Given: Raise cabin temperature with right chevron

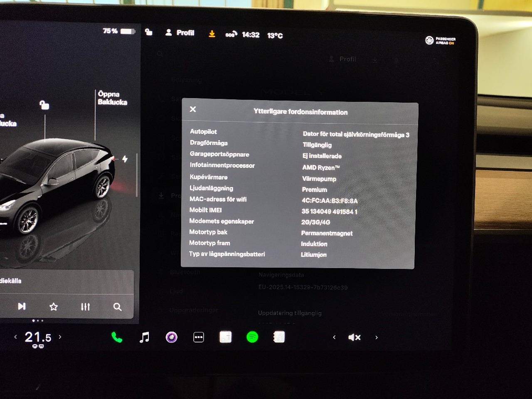Looking at the screenshot, I should coord(60,337).
